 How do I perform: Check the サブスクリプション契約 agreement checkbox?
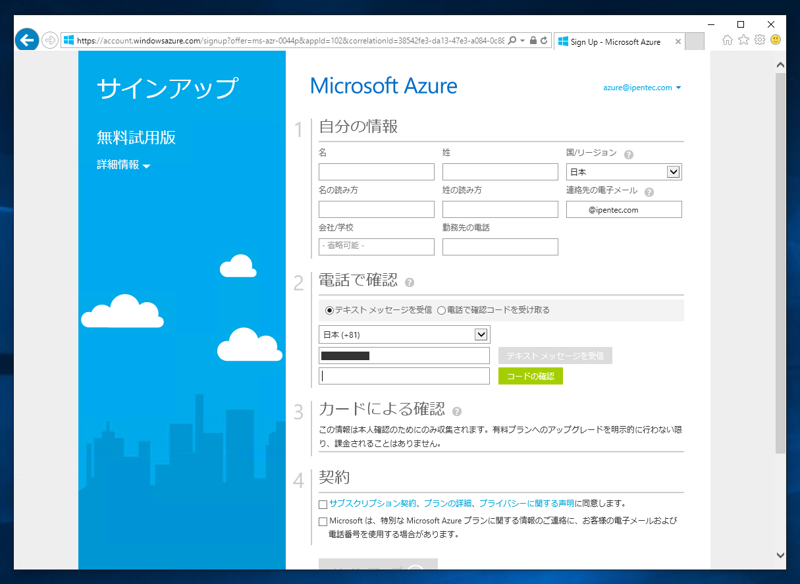pyautogui.click(x=323, y=504)
